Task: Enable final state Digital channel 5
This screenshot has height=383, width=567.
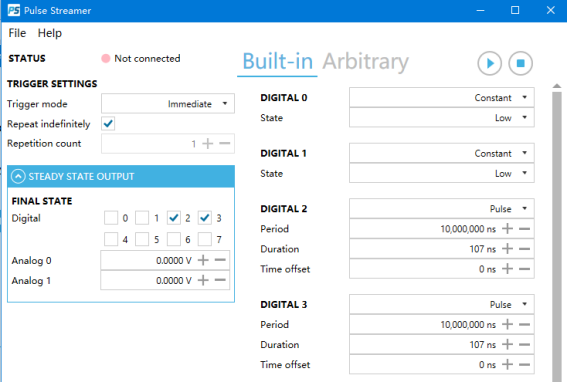Action: click(142, 239)
